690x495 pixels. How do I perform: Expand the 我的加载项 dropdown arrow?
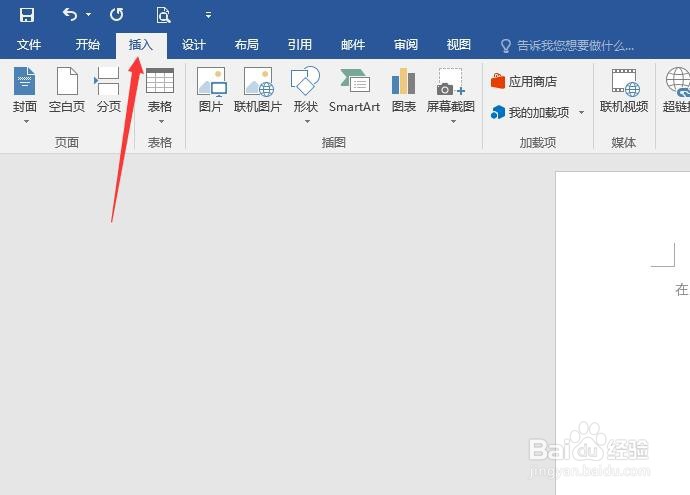pos(581,113)
